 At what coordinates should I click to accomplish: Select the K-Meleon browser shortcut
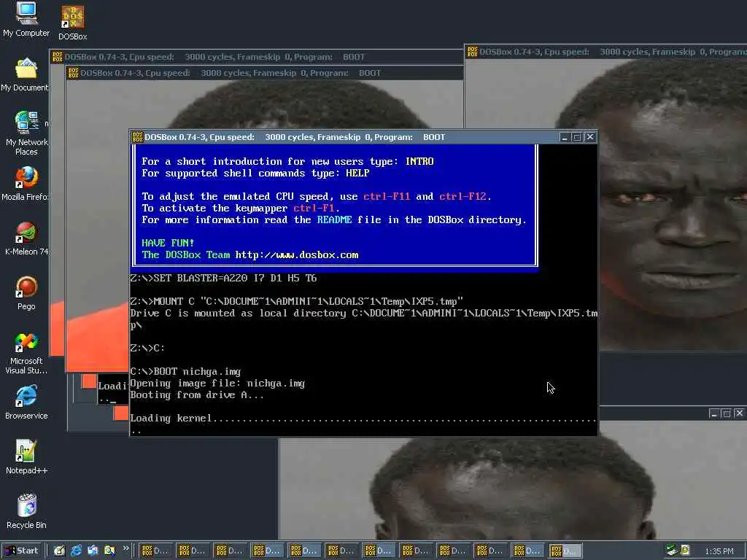[x=26, y=238]
